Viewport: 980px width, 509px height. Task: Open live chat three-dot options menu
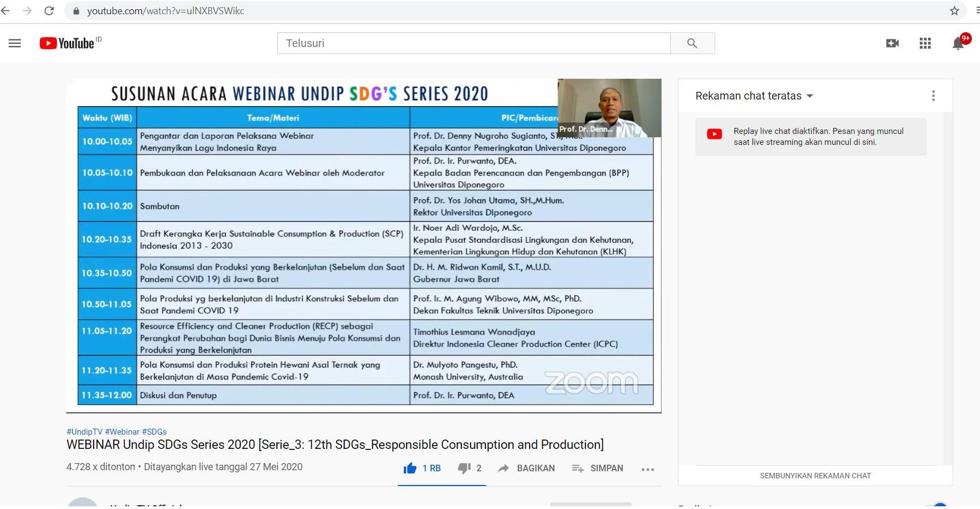tap(933, 96)
